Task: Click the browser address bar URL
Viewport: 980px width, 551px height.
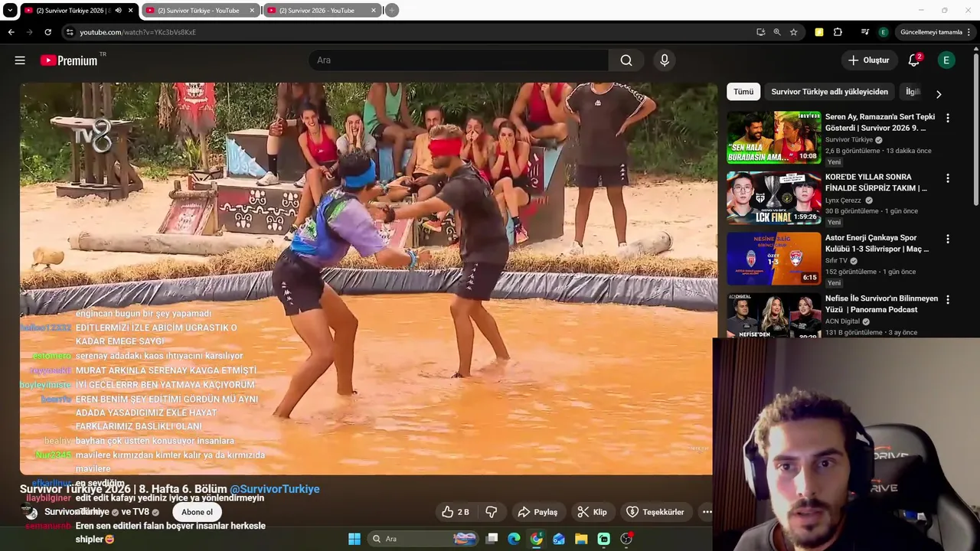Action: pyautogui.click(x=138, y=32)
